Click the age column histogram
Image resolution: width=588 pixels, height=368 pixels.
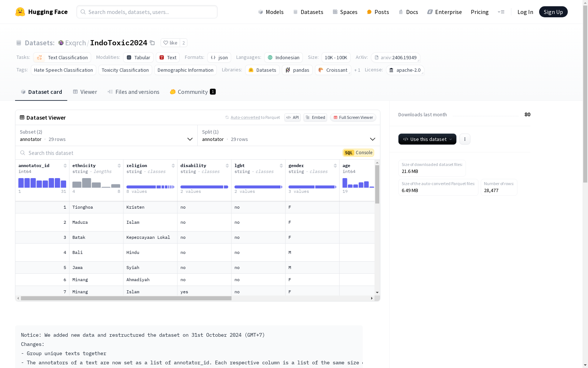click(x=358, y=183)
